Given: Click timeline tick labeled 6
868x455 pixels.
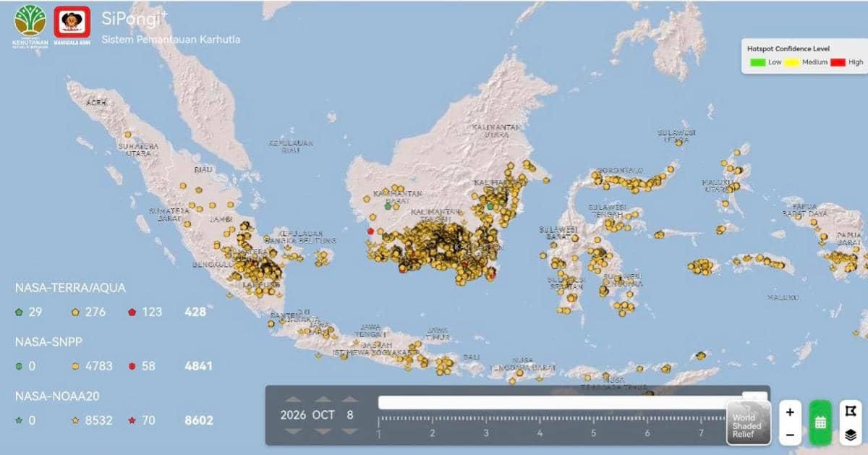Looking at the screenshot, I should 647,434.
